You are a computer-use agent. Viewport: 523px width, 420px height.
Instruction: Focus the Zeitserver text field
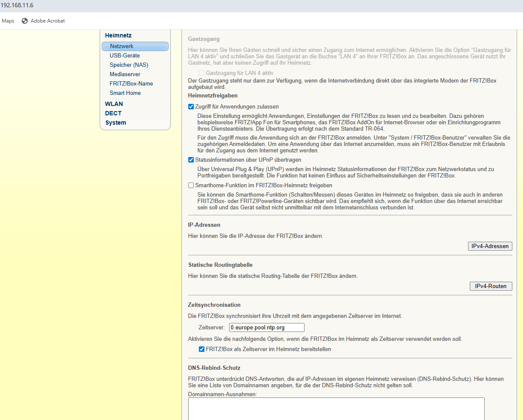pyautogui.click(x=267, y=328)
